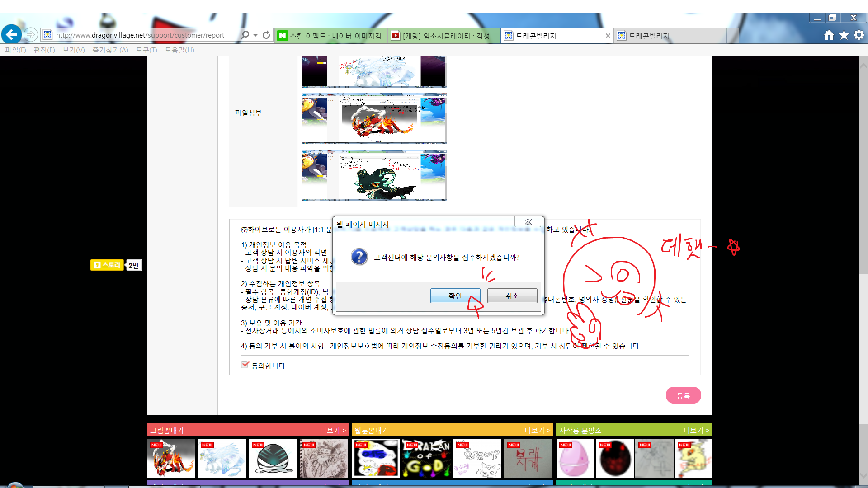Click the pink 등록 button
Screen dimensions: 868x488
click(x=683, y=395)
